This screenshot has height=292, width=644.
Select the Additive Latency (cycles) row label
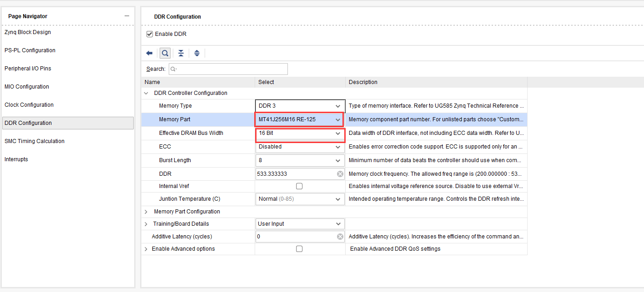point(182,237)
